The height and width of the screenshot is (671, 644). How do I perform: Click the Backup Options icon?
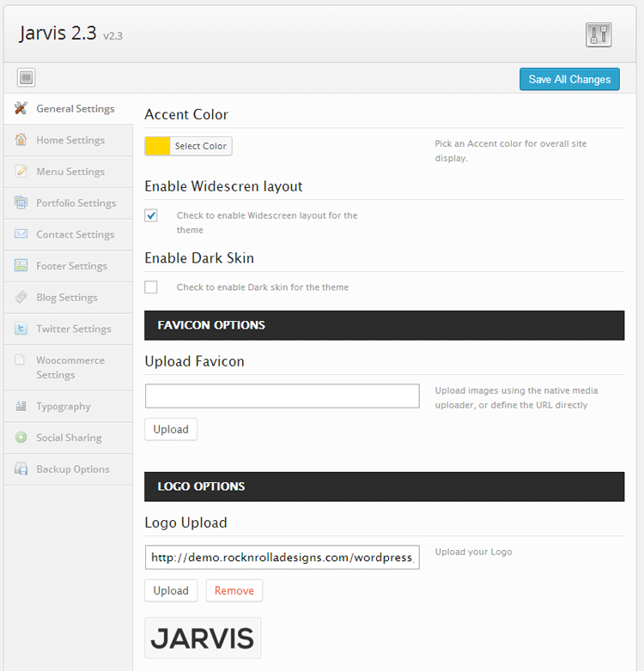coord(21,469)
